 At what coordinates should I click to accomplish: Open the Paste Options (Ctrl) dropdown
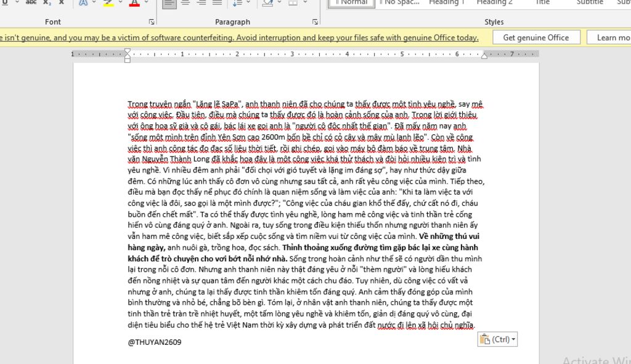(x=497, y=339)
